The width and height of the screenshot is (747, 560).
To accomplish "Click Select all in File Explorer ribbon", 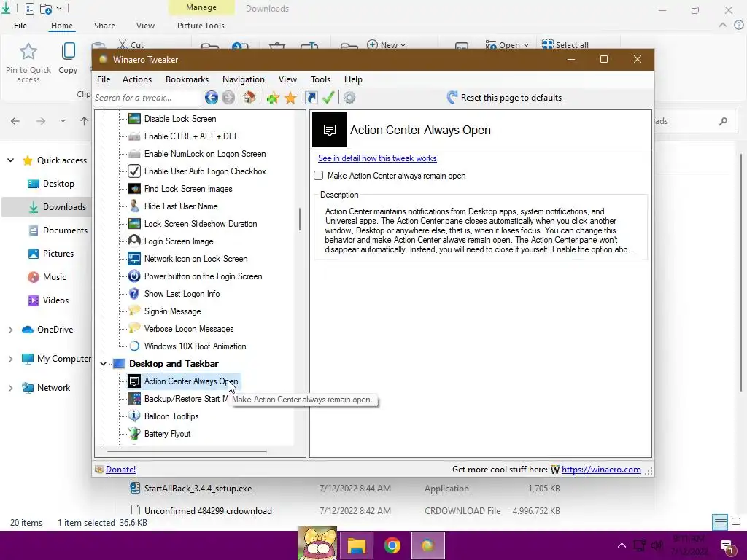I will [565, 44].
